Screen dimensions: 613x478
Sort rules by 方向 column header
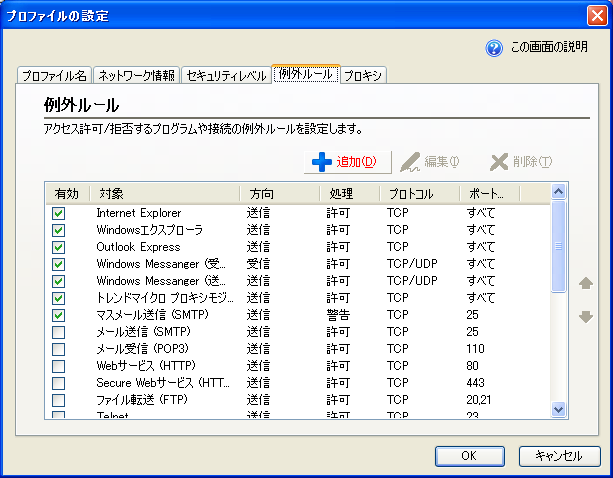click(x=280, y=193)
